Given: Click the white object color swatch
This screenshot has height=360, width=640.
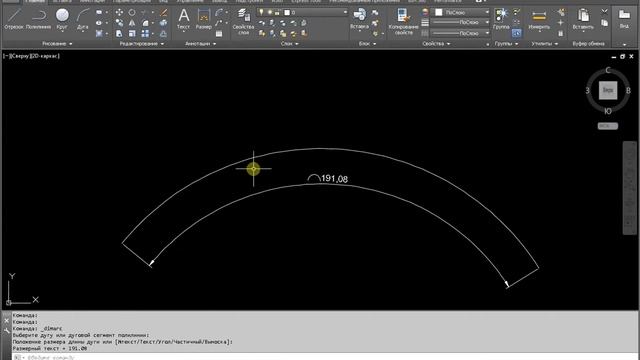Looking at the screenshot, I should pyautogui.click(x=439, y=12).
